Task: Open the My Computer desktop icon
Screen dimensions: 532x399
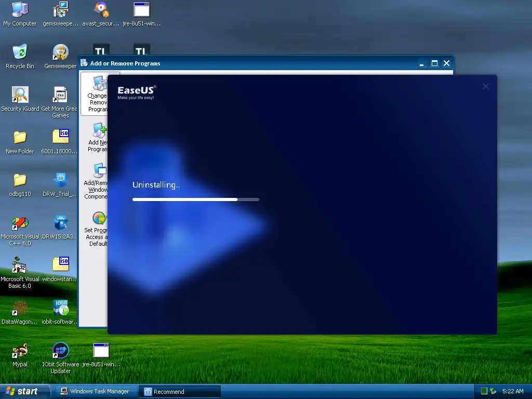Action: click(x=20, y=14)
